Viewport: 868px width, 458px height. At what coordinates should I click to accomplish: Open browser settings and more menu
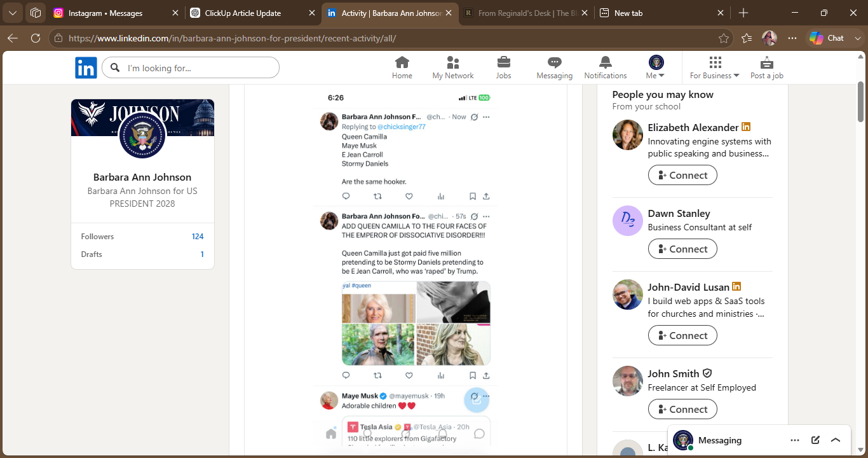[x=792, y=38]
